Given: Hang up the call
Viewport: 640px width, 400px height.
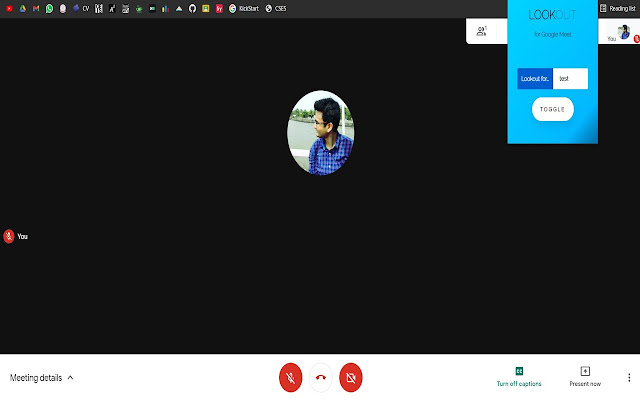Looking at the screenshot, I should (x=321, y=378).
